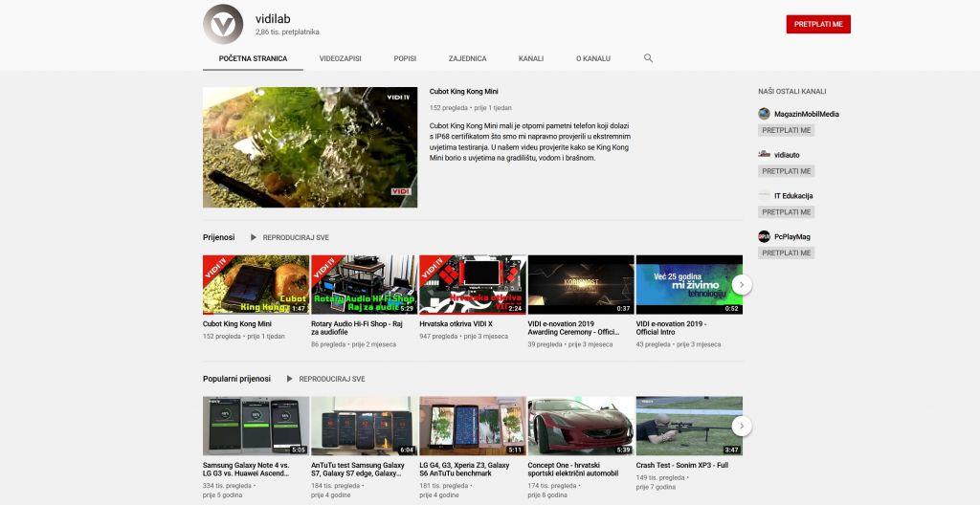The height and width of the screenshot is (505, 980).
Task: Click the Prijenosi section heading
Action: [x=219, y=237]
